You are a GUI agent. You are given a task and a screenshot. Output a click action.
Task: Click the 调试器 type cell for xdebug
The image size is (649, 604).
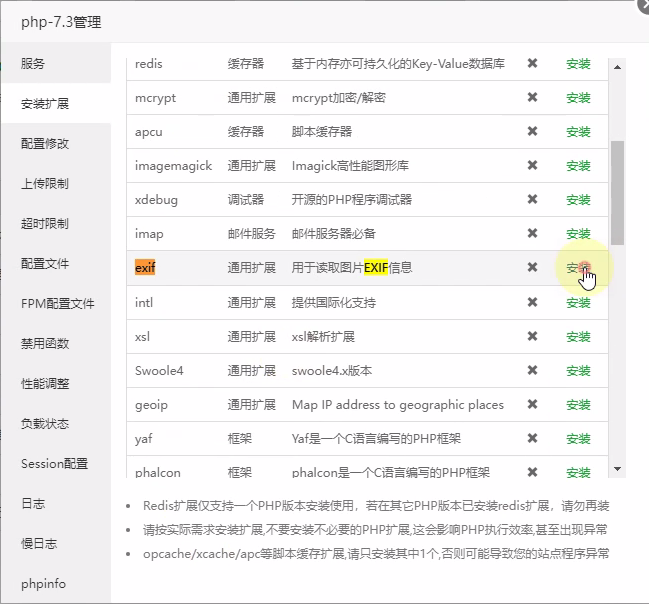click(x=246, y=200)
